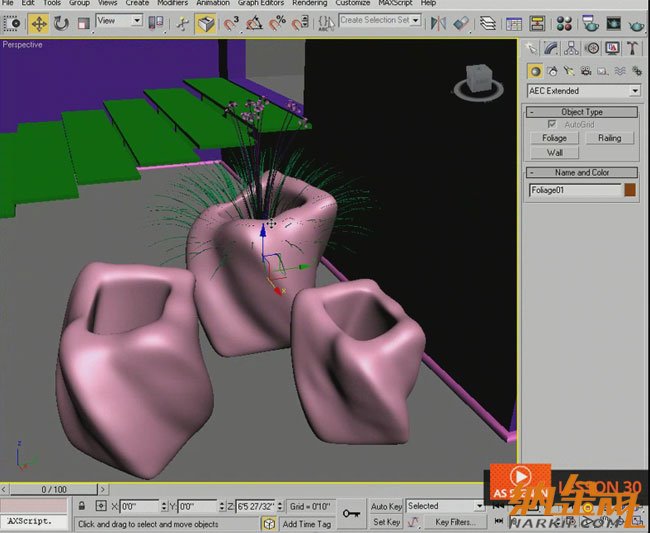Click the Foliage01 object name field
Image resolution: width=650 pixels, height=533 pixels.
point(575,190)
